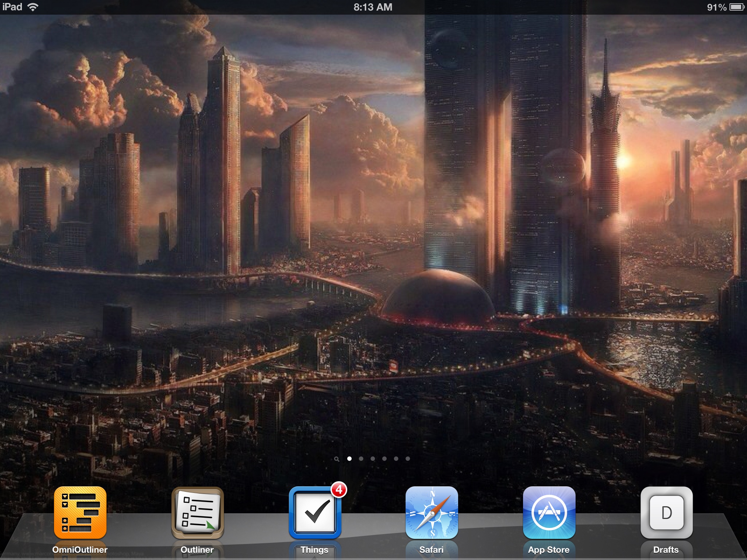
Task: Tap the Wi-Fi signal status icon
Action: click(x=33, y=7)
